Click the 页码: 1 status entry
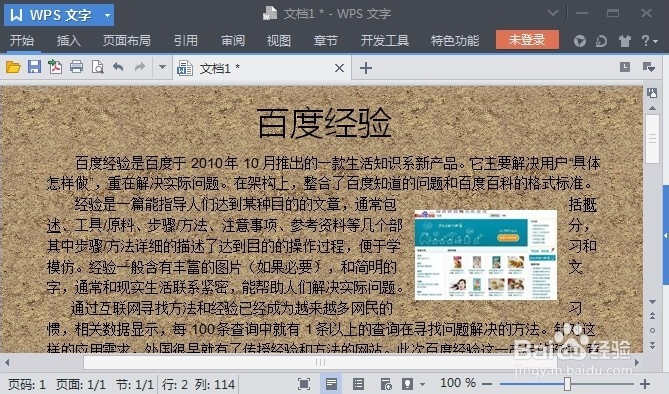The width and height of the screenshot is (669, 394). [27, 385]
